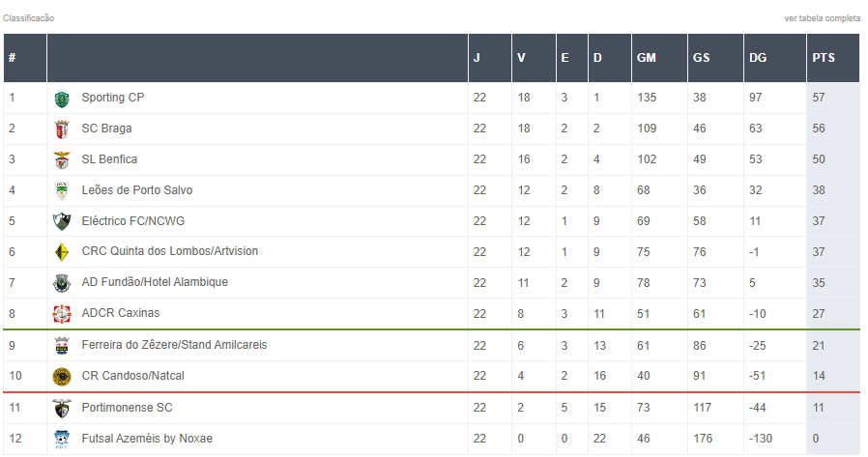Viewport: 868px width, 457px height.
Task: Open the Sporting CP team link
Action: click(x=113, y=98)
